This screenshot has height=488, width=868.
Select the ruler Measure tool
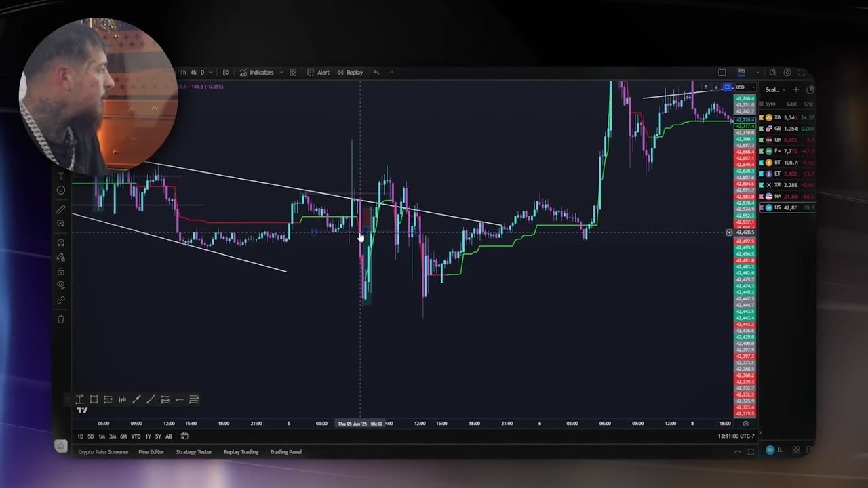coord(61,209)
